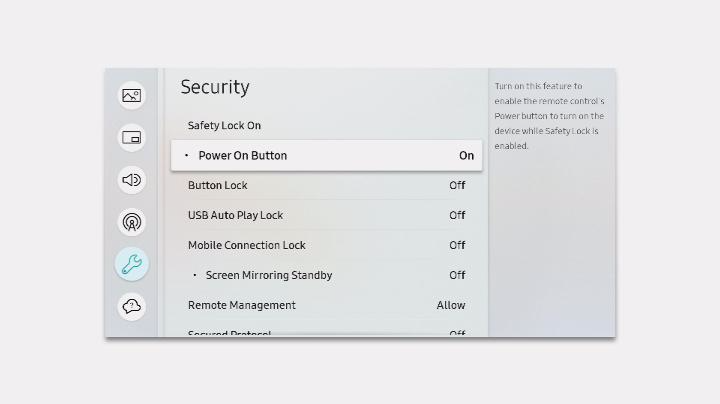Open the Picture settings icon

coord(132,96)
